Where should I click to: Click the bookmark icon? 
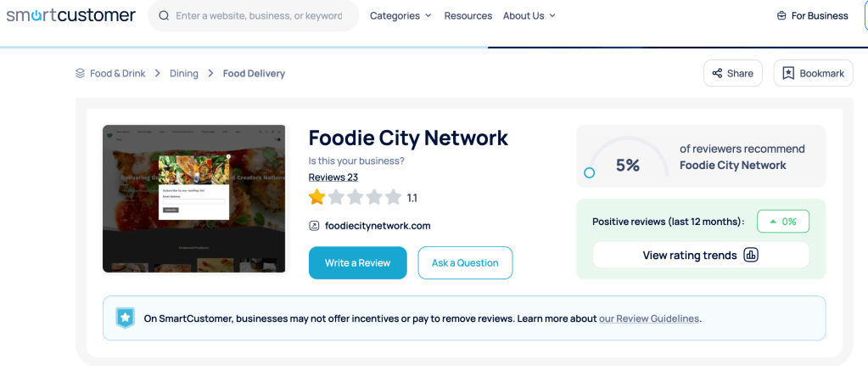788,74
